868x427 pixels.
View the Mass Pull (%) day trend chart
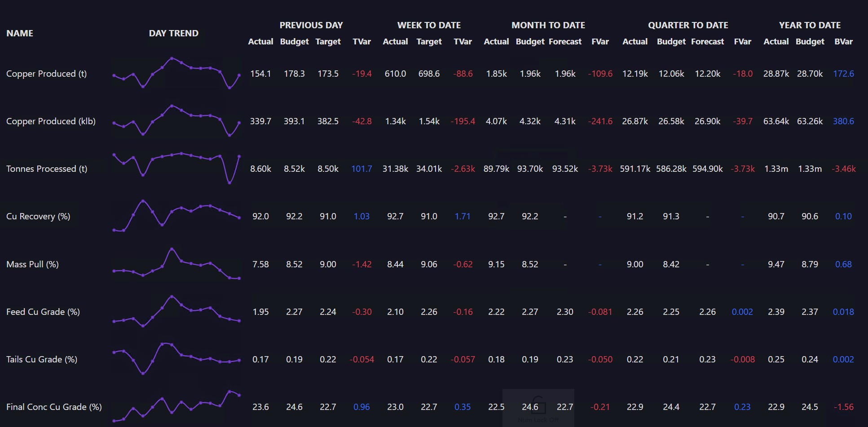coord(176,264)
